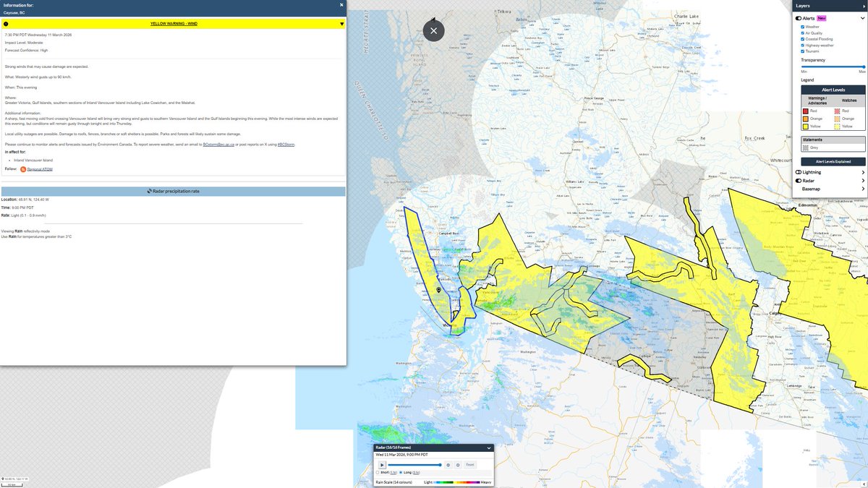
Task: Click the radar frame timeline slider
Action: pyautogui.click(x=414, y=465)
